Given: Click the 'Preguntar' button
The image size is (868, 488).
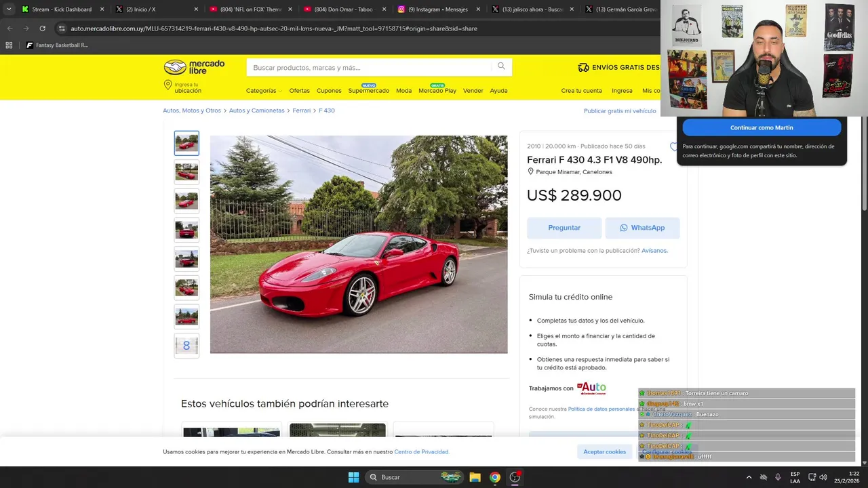Looking at the screenshot, I should click(564, 228).
